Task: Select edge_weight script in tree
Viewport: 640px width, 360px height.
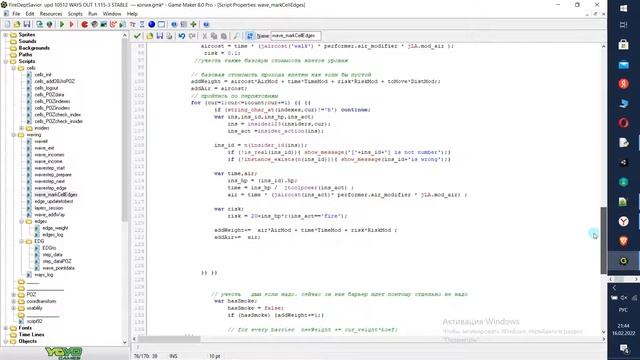Action: (x=55, y=228)
